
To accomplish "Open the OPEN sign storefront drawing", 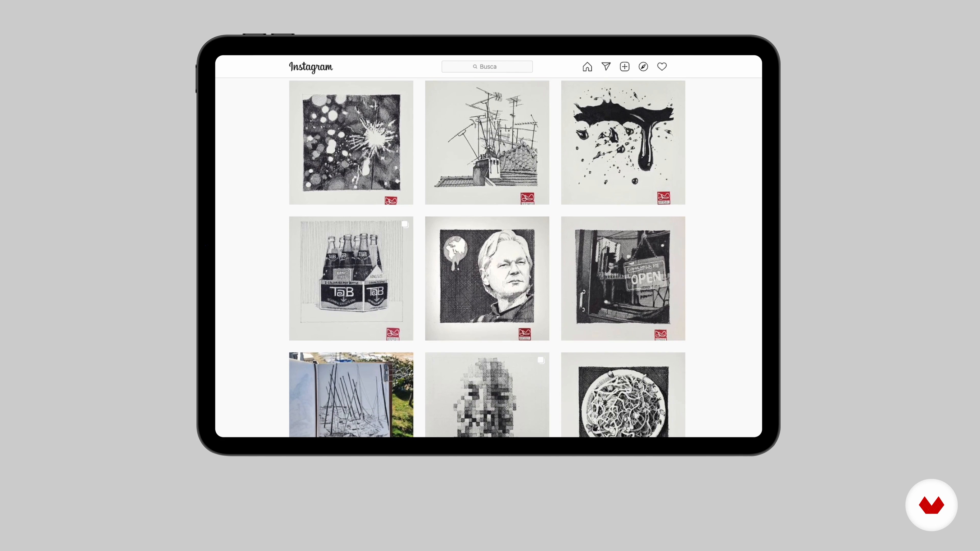I will [623, 278].
